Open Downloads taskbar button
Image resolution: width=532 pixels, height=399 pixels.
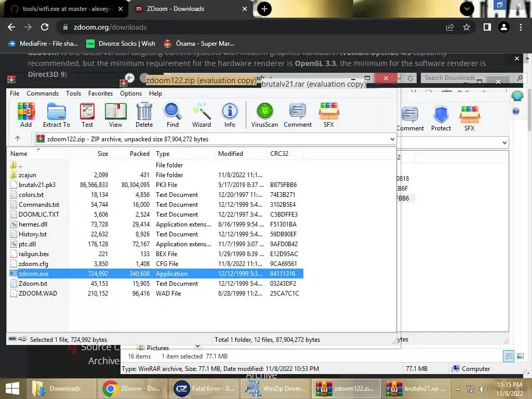coord(61,389)
